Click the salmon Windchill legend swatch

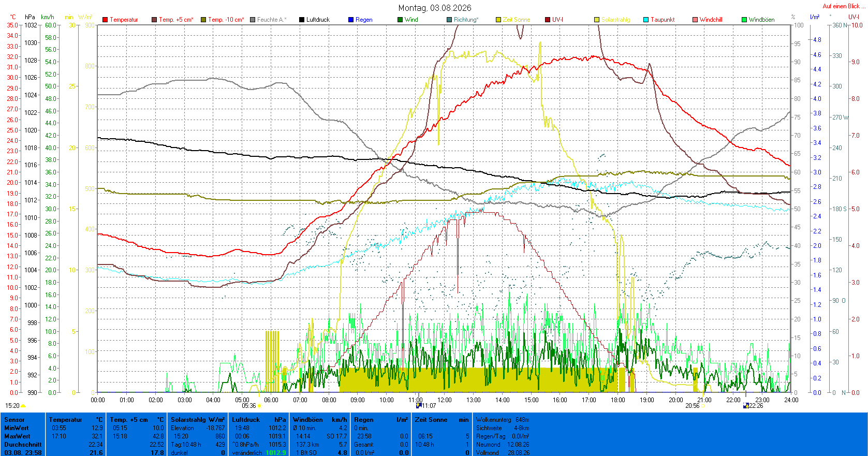pos(695,20)
